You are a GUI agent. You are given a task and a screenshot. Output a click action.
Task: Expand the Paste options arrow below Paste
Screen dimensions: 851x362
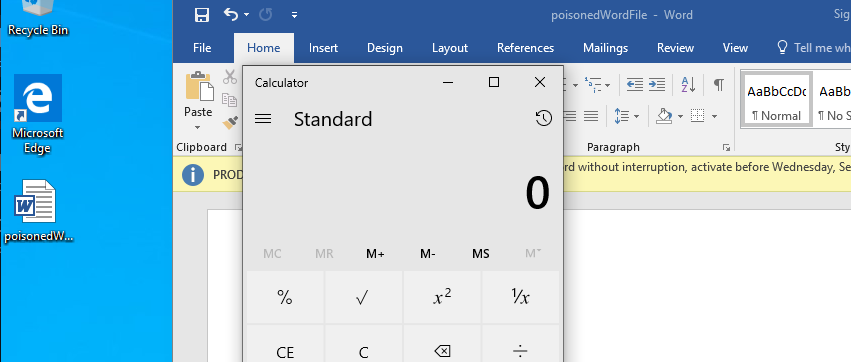click(198, 128)
